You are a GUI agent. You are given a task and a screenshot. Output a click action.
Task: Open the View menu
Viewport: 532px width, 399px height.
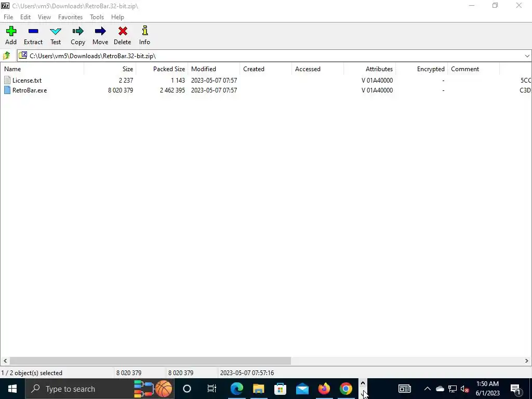tap(45, 17)
